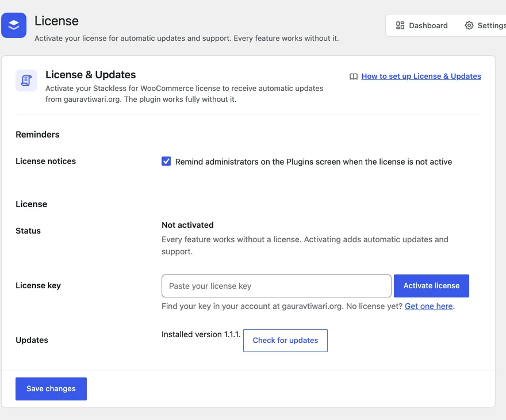Open How to set up License & Updates link
The height and width of the screenshot is (420, 506).
pos(421,76)
